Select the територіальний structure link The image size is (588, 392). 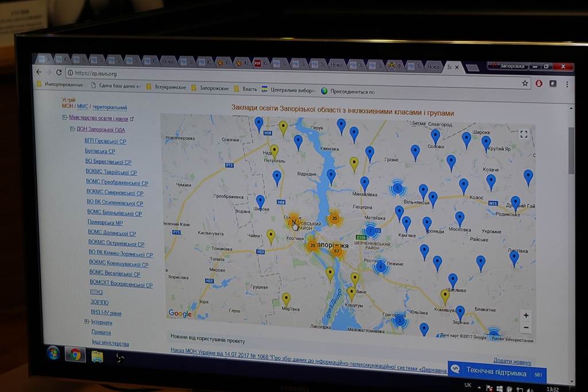[x=110, y=107]
